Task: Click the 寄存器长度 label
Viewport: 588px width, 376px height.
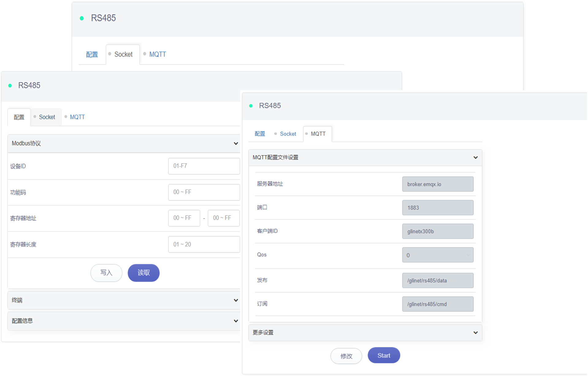Action: (x=23, y=245)
